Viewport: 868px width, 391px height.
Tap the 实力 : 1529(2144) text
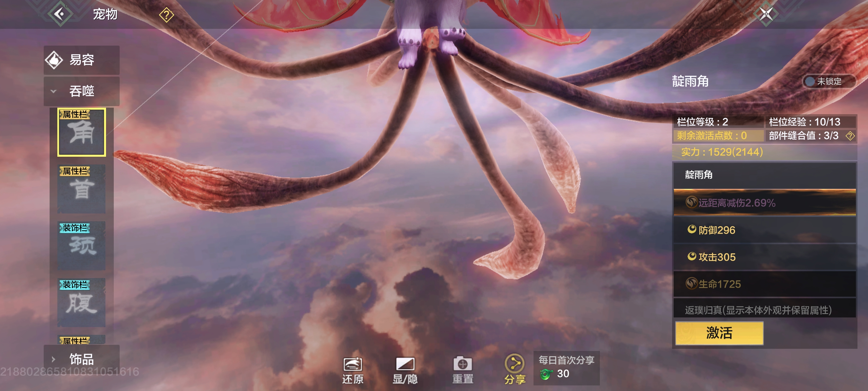pos(722,152)
